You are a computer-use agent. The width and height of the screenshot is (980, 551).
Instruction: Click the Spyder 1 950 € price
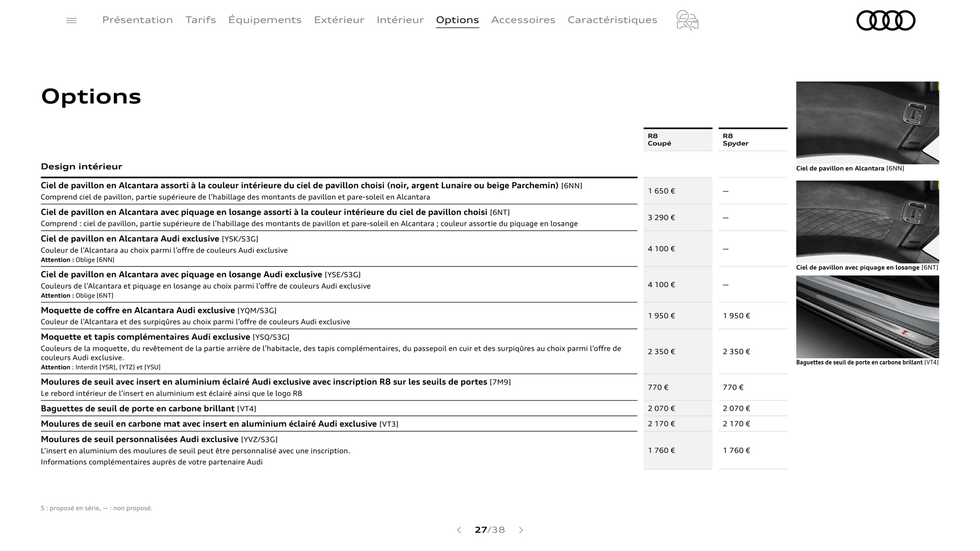pos(736,316)
